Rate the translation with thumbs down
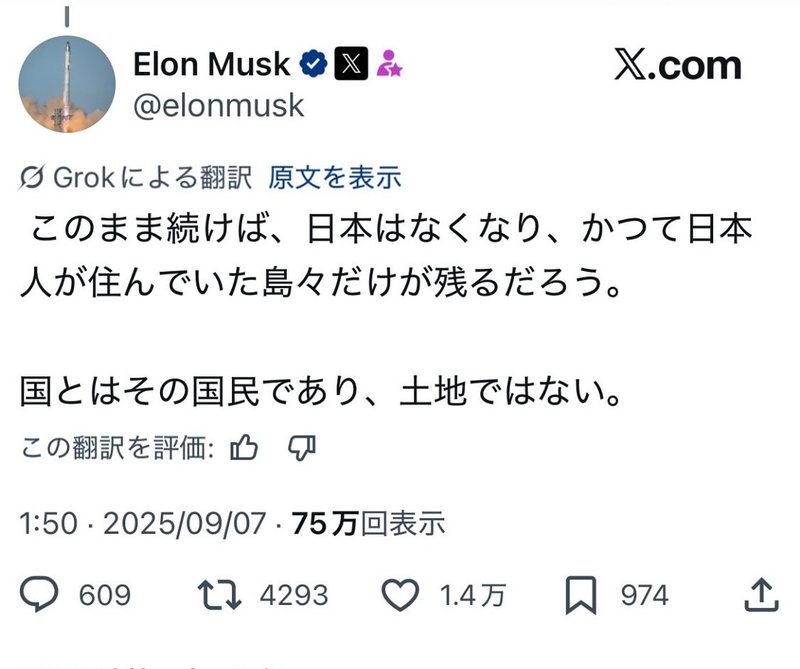The height and width of the screenshot is (669, 800). tap(301, 449)
